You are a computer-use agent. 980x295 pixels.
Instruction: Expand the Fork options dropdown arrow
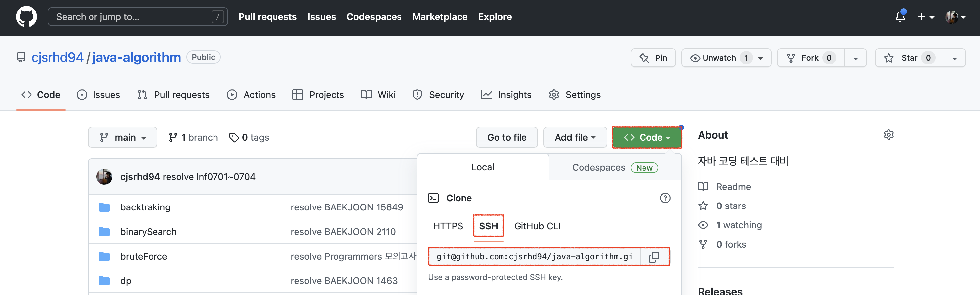pyautogui.click(x=856, y=58)
